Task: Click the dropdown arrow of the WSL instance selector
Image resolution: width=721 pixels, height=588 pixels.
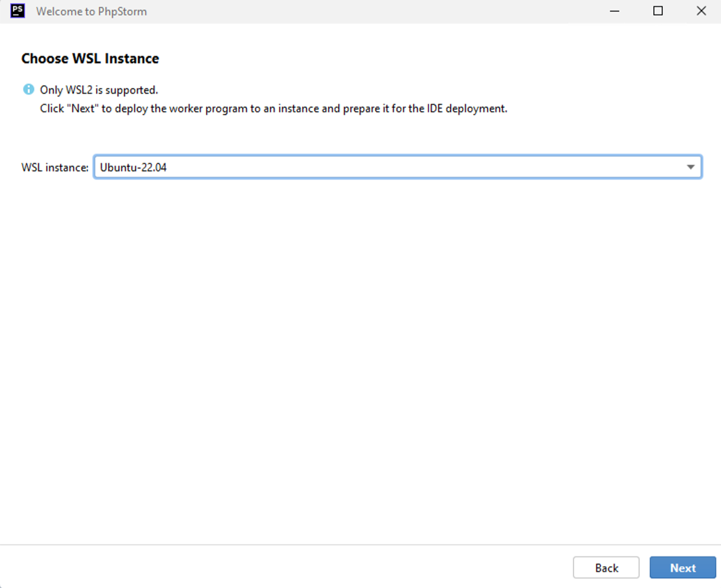Action: (690, 167)
